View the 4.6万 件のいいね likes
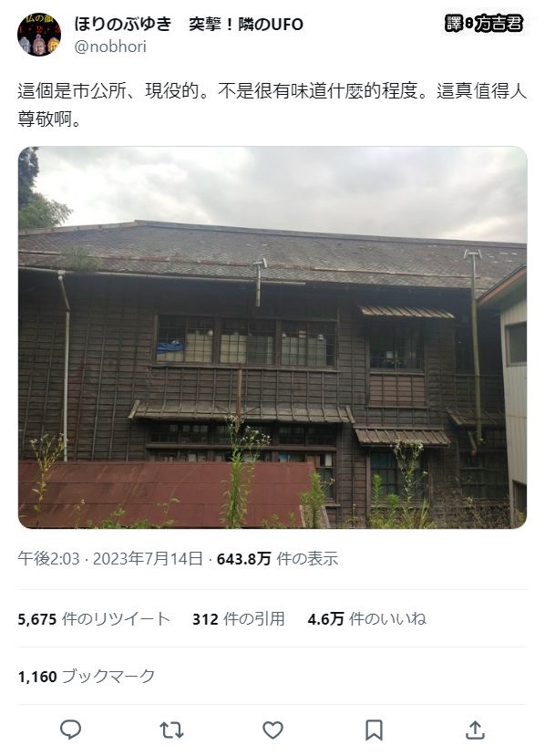Viewport: 545px width, 756px height. click(366, 619)
